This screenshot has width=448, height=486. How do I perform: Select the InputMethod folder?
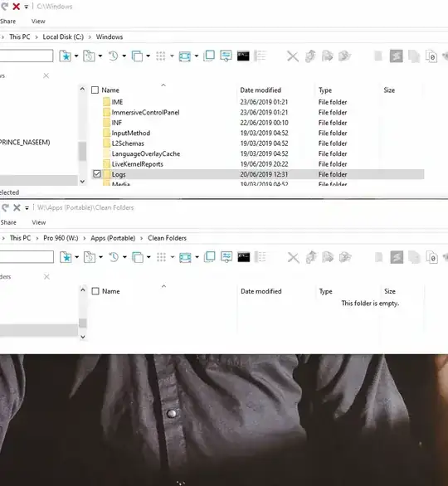coord(131,133)
